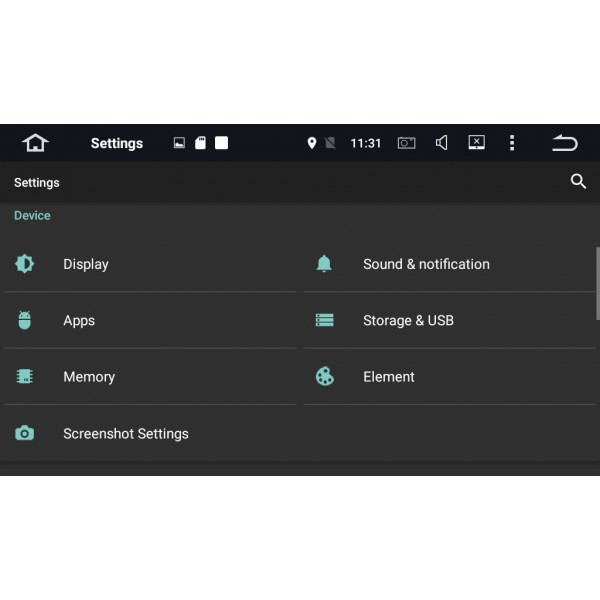Tap the SD card notification icon
Viewport: 600px width, 600px height.
[200, 143]
